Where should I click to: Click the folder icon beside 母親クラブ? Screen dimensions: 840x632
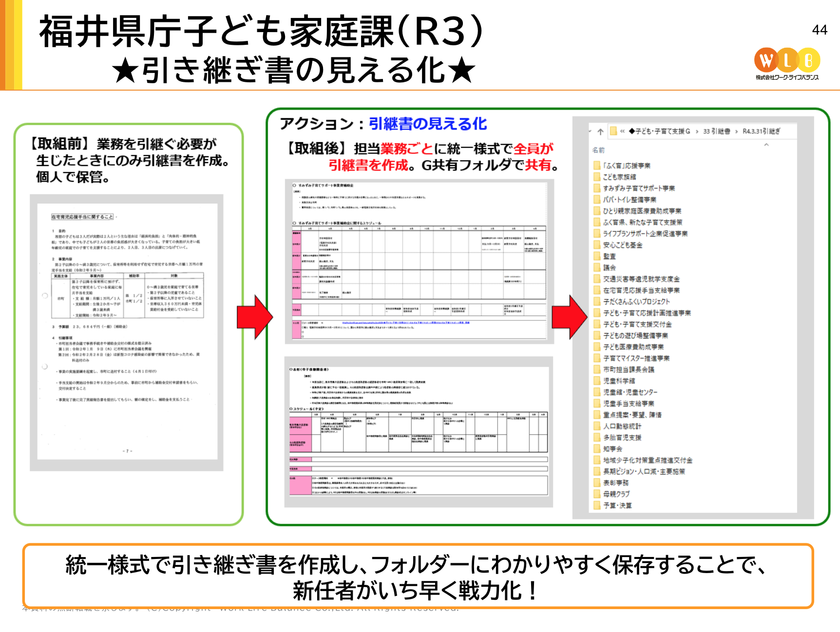click(x=597, y=494)
